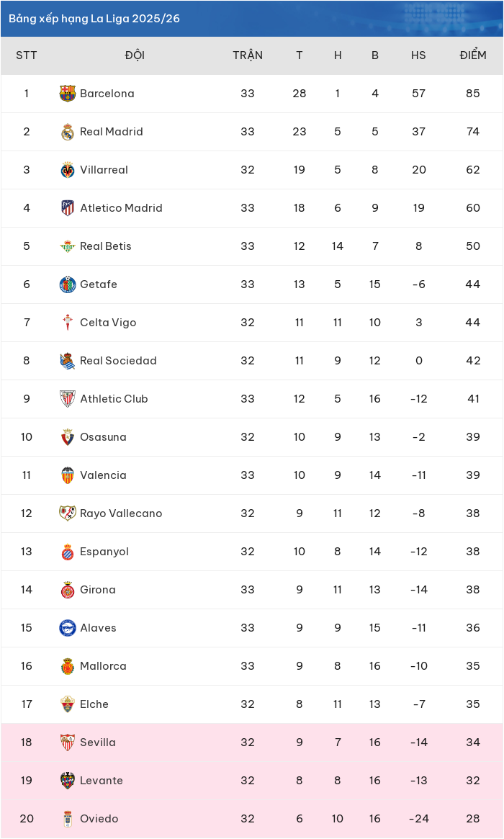Open the Real Betis crest icon

[x=68, y=246]
